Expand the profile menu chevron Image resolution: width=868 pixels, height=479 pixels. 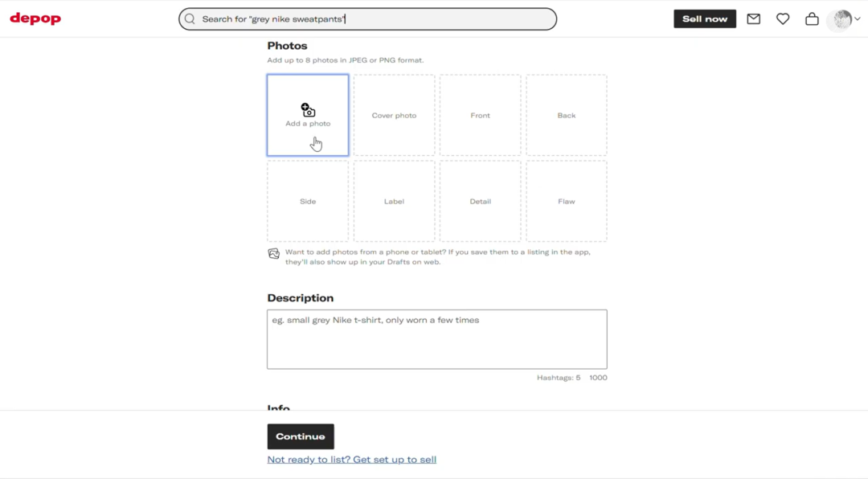click(858, 18)
